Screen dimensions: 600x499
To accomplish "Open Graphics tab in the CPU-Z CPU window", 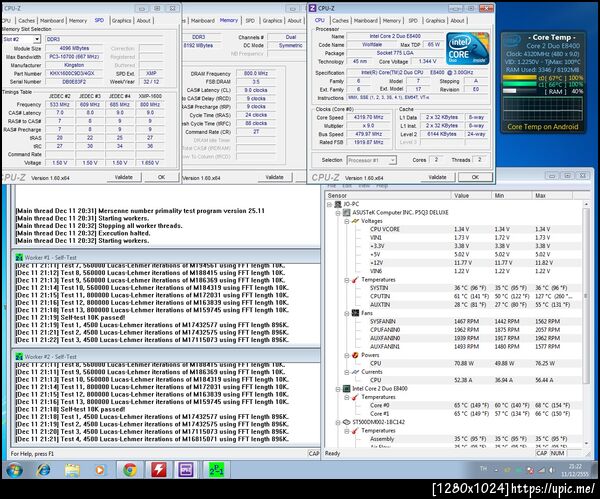I will (435, 21).
